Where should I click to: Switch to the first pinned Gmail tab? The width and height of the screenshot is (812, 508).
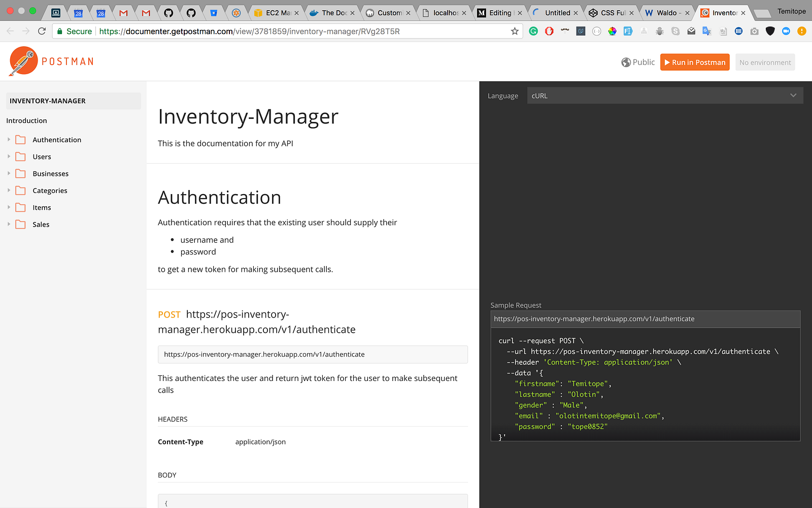(x=123, y=13)
